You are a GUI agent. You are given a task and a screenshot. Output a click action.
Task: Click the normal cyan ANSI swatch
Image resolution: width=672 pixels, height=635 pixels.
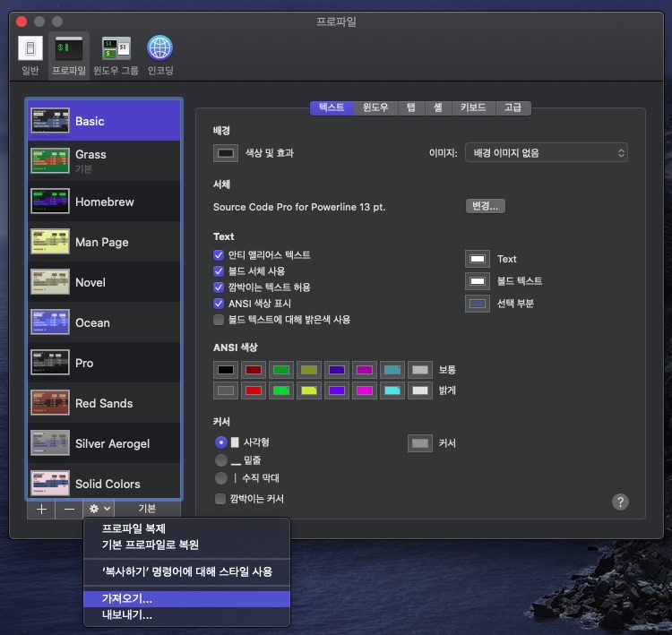(392, 370)
